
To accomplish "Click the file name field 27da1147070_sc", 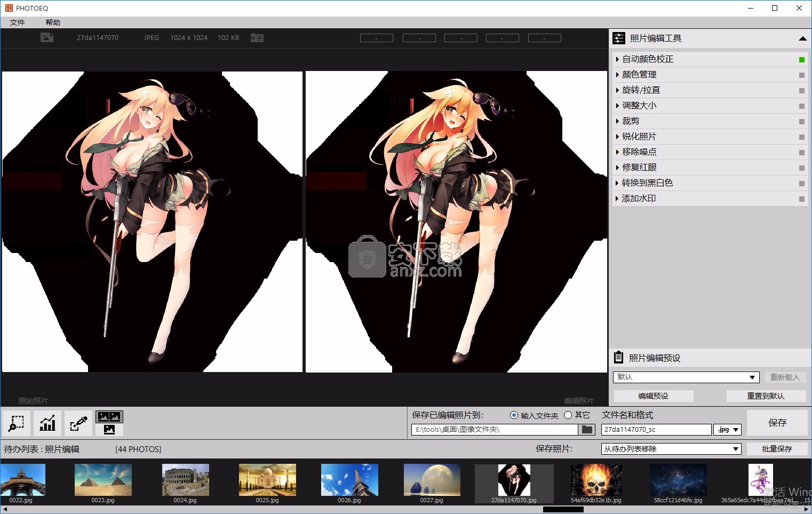I will coord(656,430).
